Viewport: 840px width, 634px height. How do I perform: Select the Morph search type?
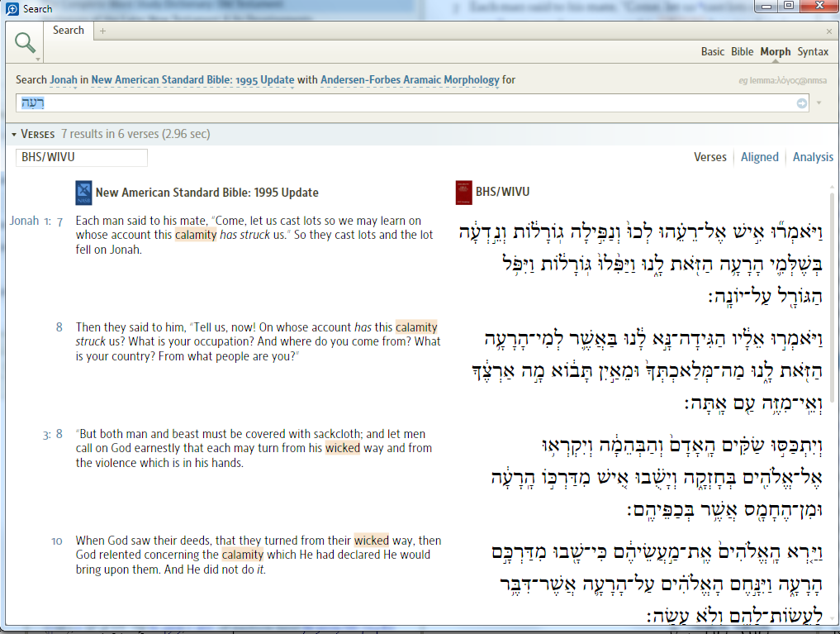click(776, 52)
